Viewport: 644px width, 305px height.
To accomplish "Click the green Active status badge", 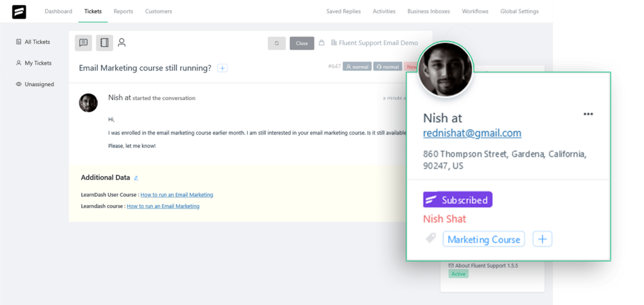I will tap(458, 274).
